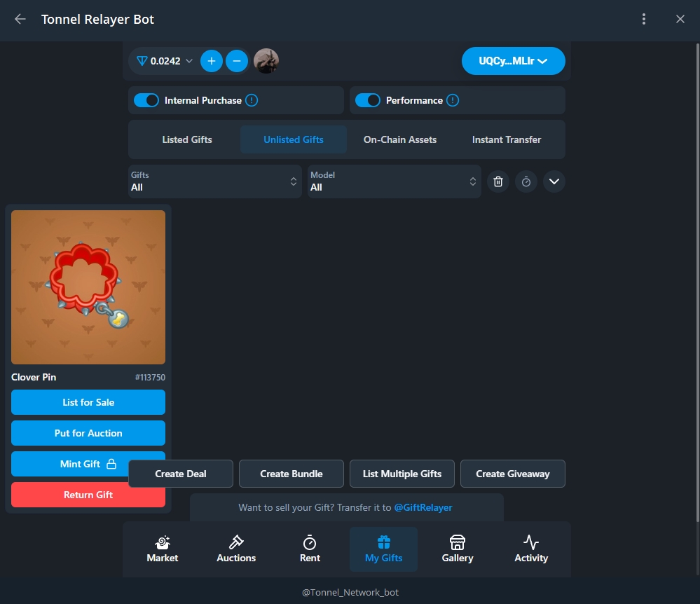Click the List for Sale button
700x604 pixels.
(88, 402)
